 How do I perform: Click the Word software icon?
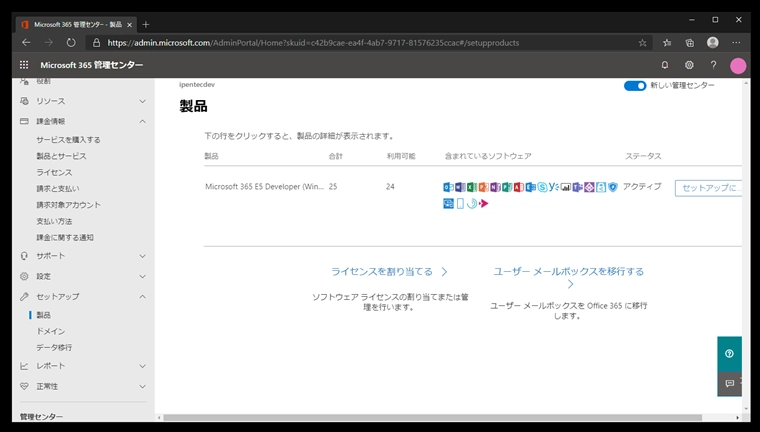pos(460,187)
